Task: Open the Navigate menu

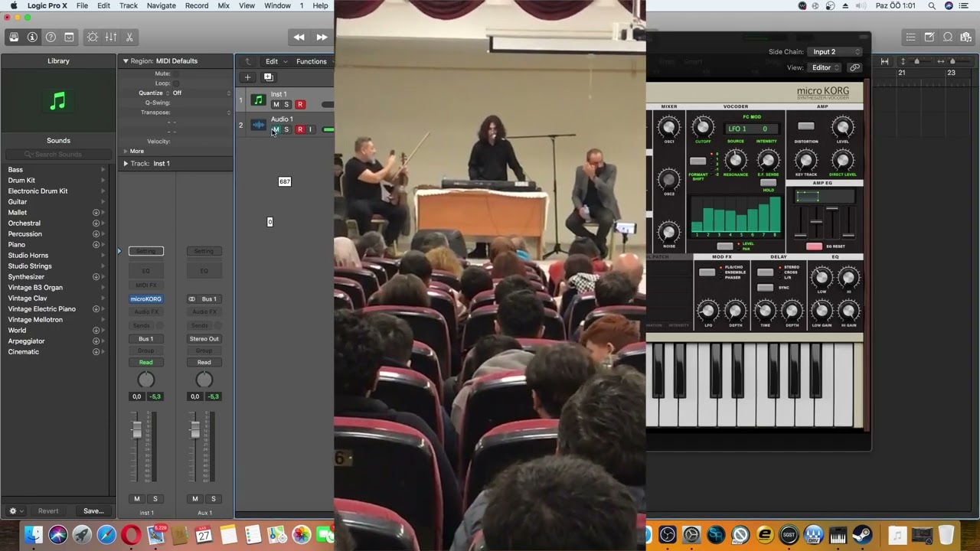Action: (x=161, y=5)
